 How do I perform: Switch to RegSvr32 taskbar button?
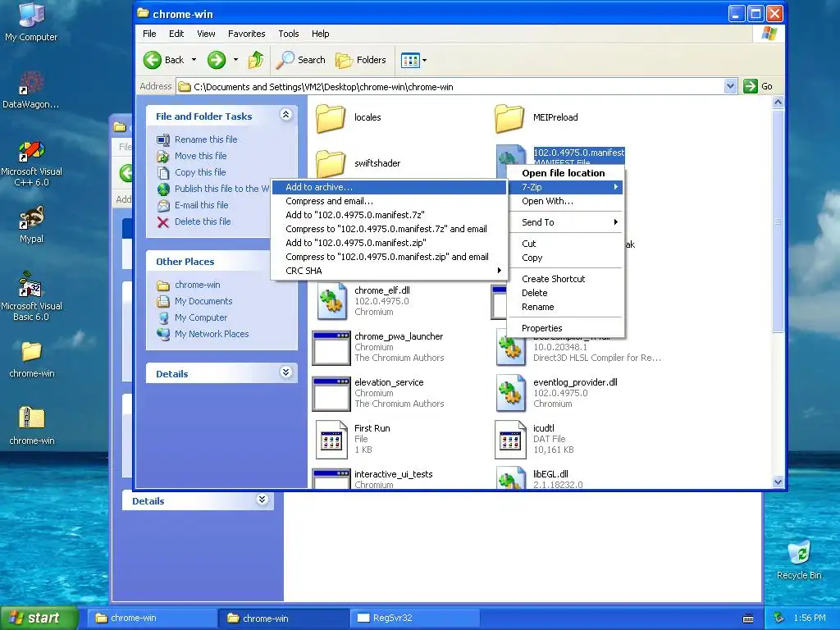coord(414,618)
